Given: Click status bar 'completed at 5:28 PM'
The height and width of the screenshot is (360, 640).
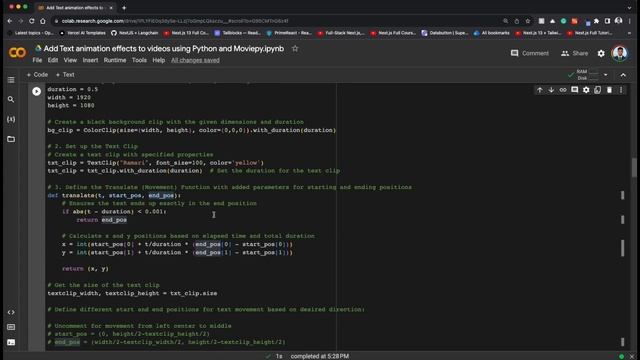Looking at the screenshot, I should (320, 356).
